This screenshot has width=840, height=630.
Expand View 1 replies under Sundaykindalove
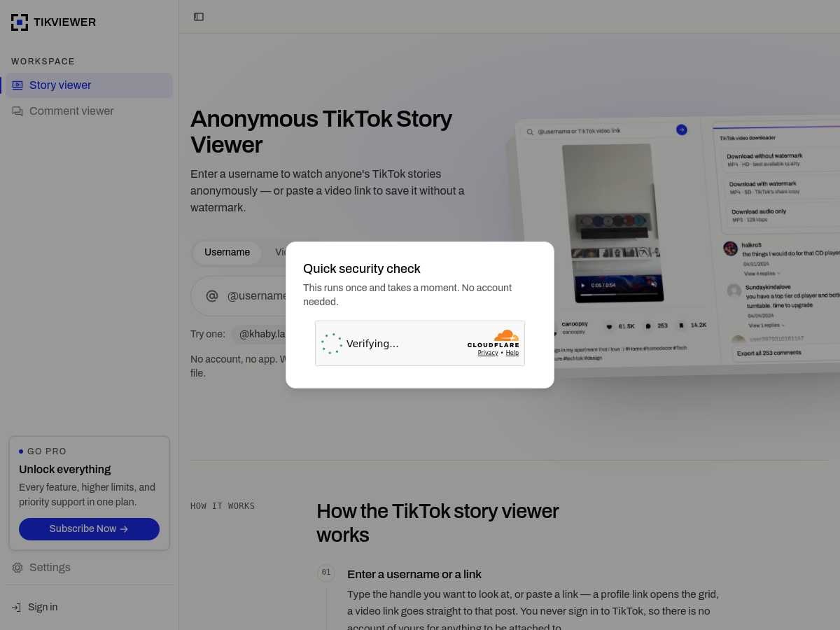pos(766,325)
